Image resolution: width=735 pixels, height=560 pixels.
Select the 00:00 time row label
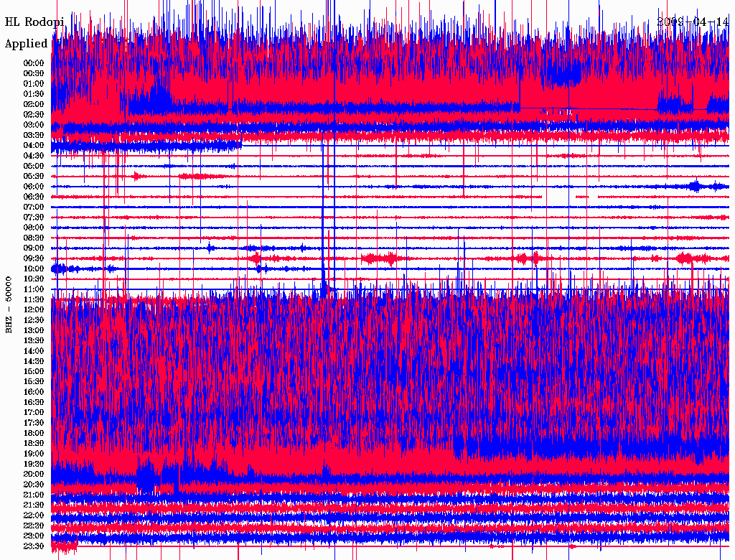point(34,63)
